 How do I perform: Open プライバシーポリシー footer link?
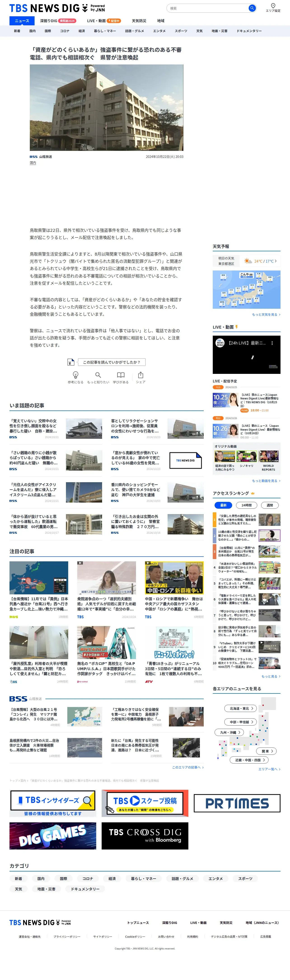tap(67, 937)
